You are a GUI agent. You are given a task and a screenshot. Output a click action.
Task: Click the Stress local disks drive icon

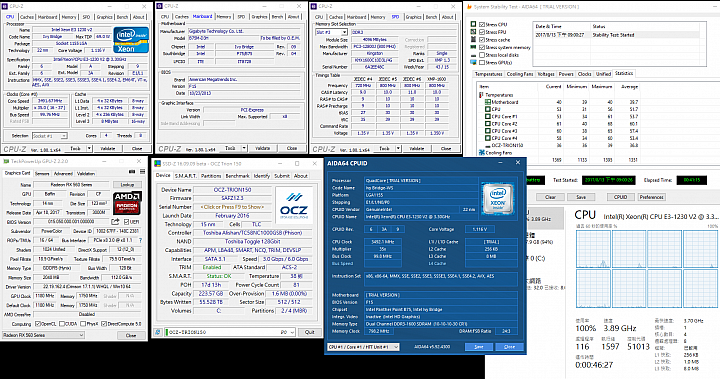(x=473, y=55)
